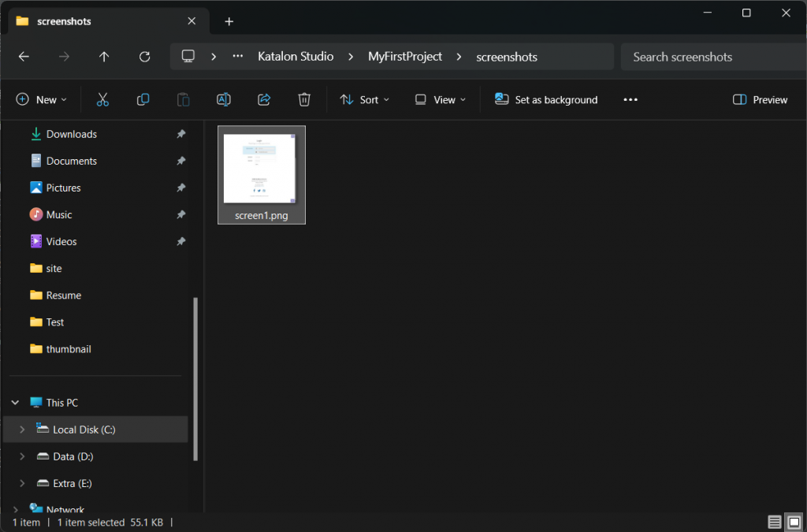
Task: Open the thumbnail folder in sidebar
Action: (x=69, y=349)
